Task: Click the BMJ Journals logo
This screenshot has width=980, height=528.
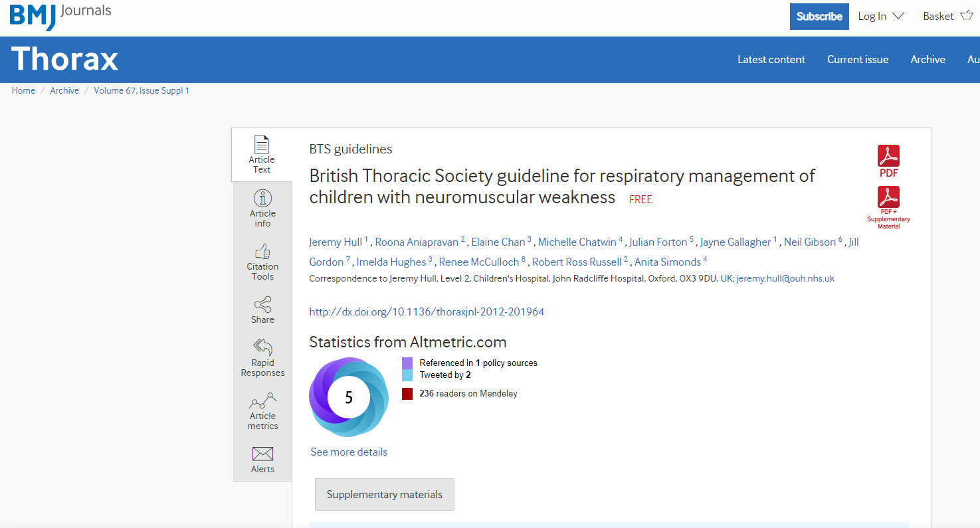Action: point(60,15)
